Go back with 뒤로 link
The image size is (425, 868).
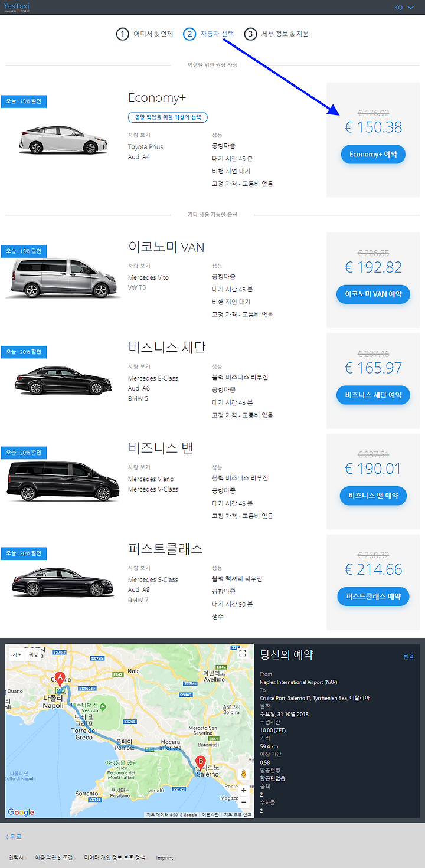coord(14,837)
